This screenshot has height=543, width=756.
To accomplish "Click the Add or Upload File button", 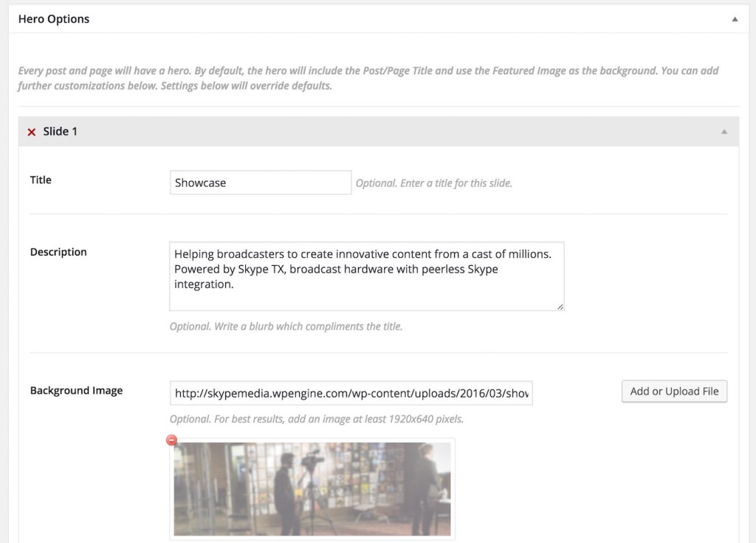I will click(674, 391).
